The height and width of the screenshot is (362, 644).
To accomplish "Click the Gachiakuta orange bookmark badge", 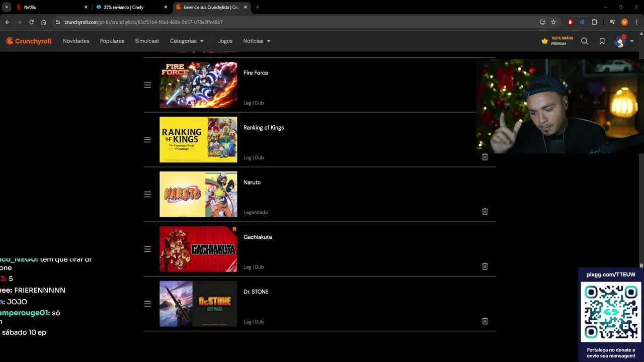I will pyautogui.click(x=234, y=229).
